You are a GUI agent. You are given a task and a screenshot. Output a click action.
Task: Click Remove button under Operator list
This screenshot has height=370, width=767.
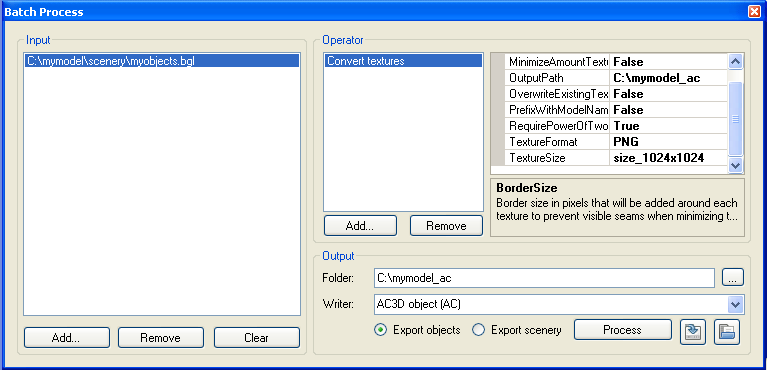click(x=446, y=226)
